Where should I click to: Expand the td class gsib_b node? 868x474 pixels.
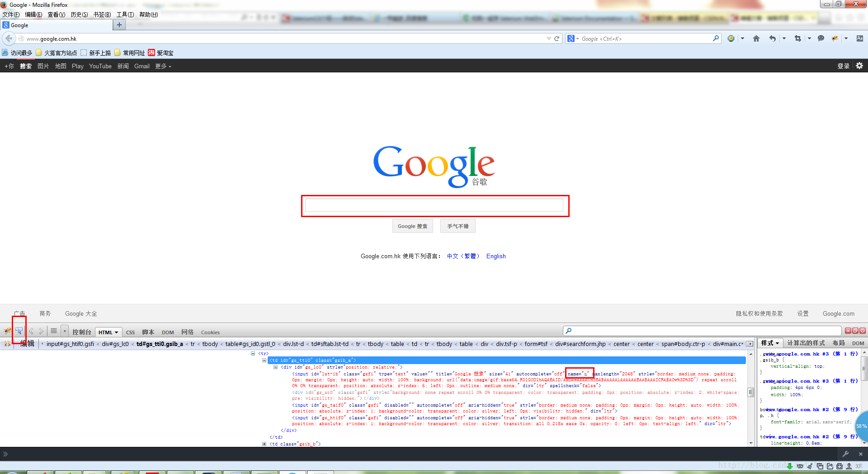click(264, 444)
